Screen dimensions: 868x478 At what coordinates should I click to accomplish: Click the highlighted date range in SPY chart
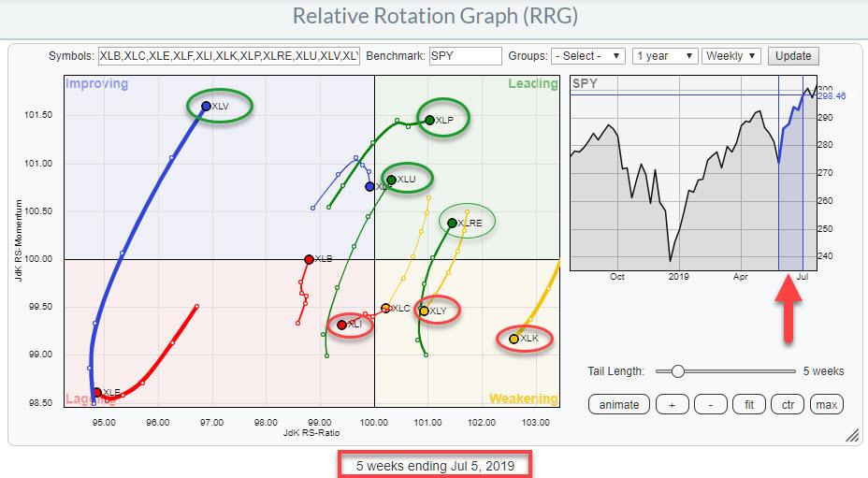[790, 173]
